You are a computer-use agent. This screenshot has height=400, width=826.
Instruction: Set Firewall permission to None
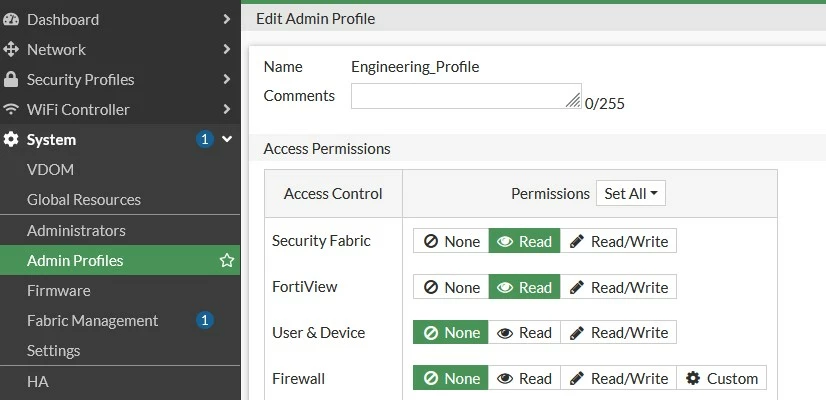click(x=451, y=378)
